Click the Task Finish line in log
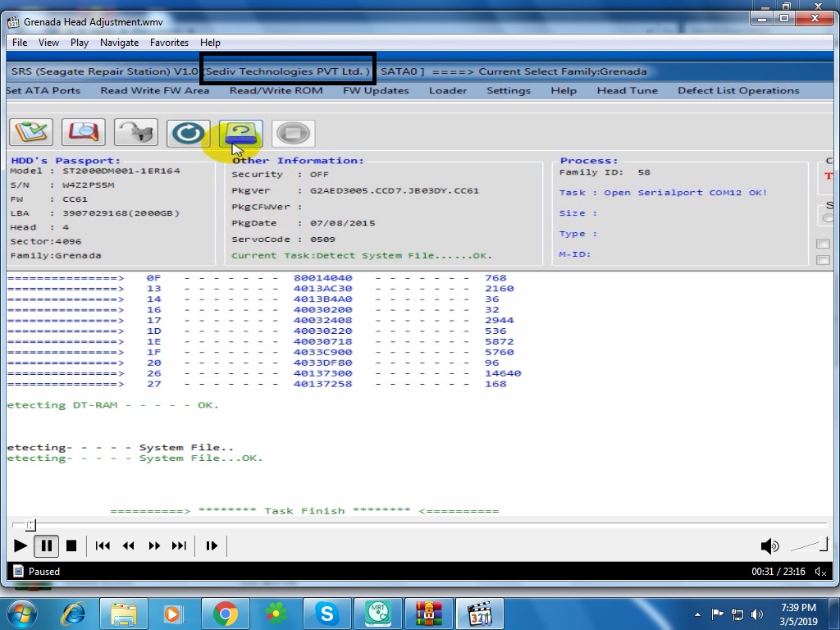 click(304, 511)
